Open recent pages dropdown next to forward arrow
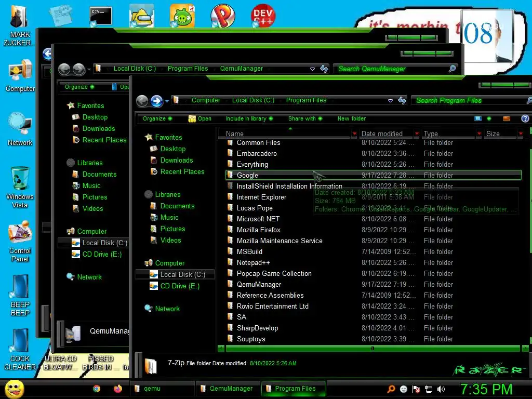 pos(167,101)
